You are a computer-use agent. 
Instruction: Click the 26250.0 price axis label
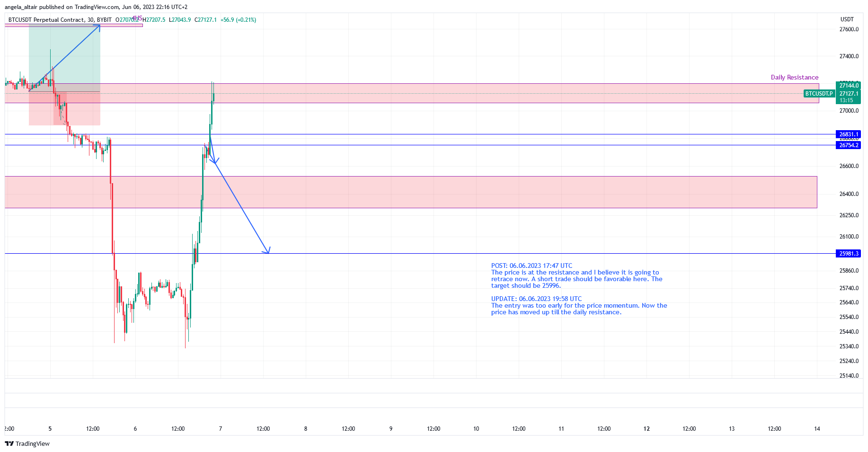849,215
